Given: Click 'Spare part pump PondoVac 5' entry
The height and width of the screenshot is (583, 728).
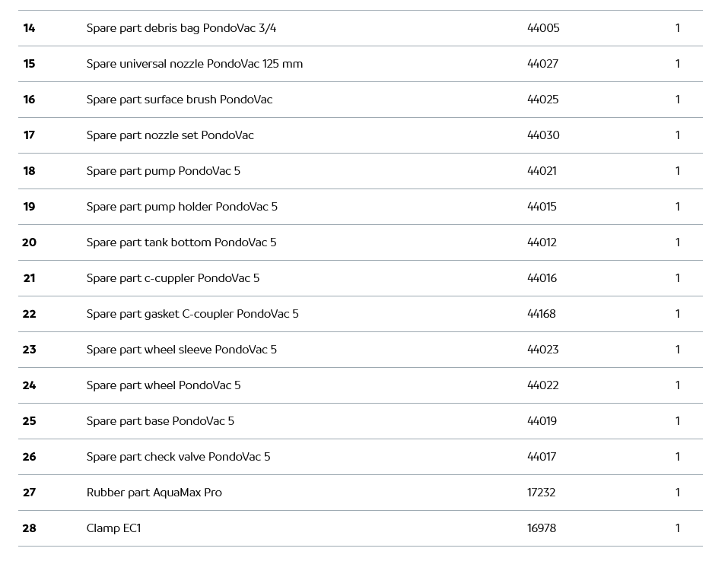Looking at the screenshot, I should point(163,171).
